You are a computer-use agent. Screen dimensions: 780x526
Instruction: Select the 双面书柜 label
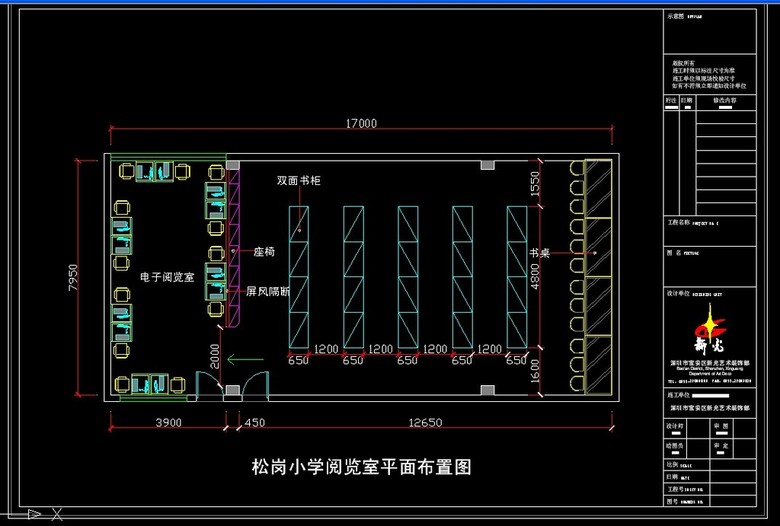point(298,180)
